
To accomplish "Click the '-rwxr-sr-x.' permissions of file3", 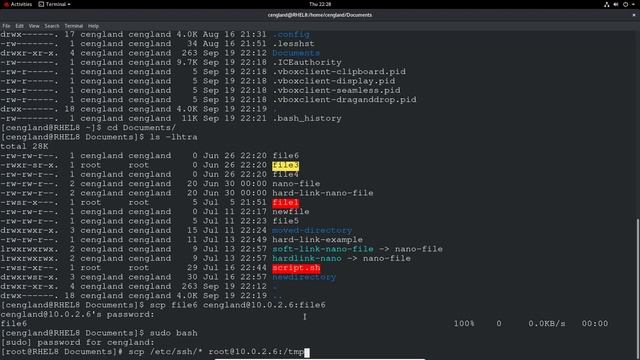I will point(29,165).
